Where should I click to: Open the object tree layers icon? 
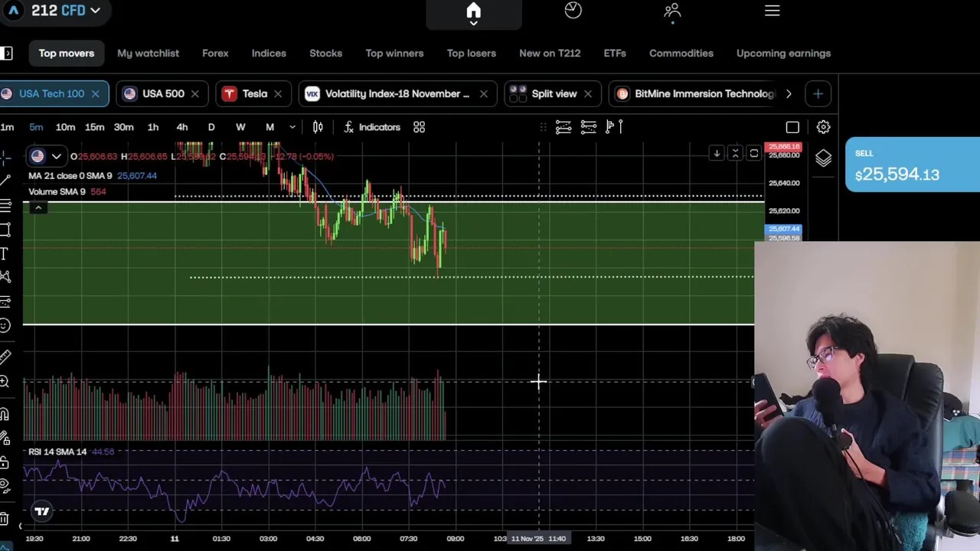823,158
